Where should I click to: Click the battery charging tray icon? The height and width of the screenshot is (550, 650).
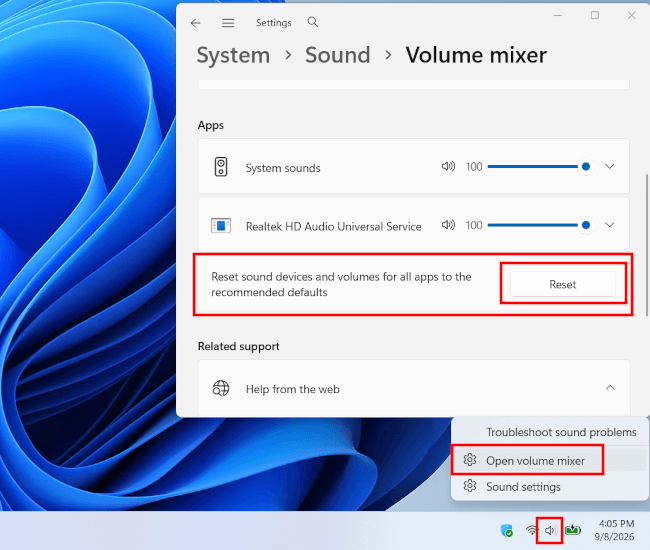click(573, 530)
